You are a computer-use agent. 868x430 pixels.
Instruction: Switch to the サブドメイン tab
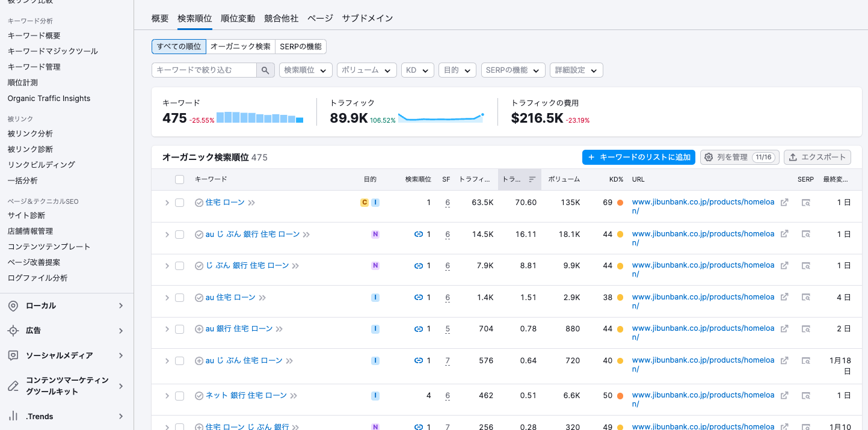pyautogui.click(x=368, y=18)
